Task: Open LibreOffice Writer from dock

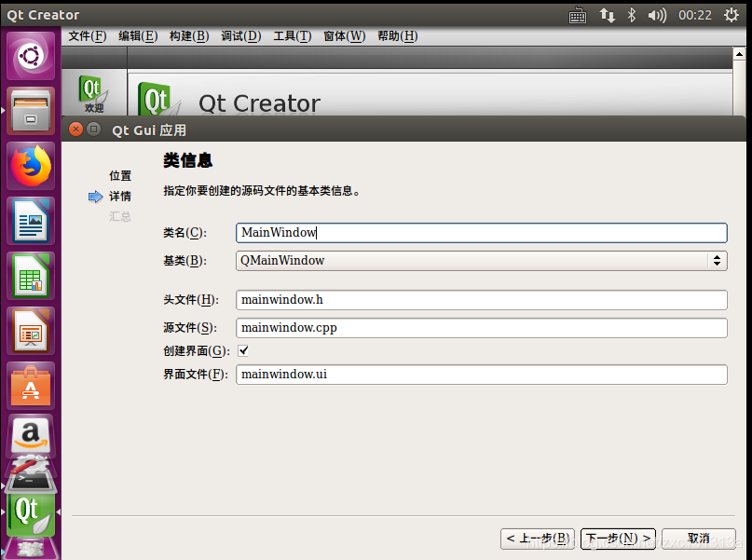Action: pyautogui.click(x=31, y=221)
